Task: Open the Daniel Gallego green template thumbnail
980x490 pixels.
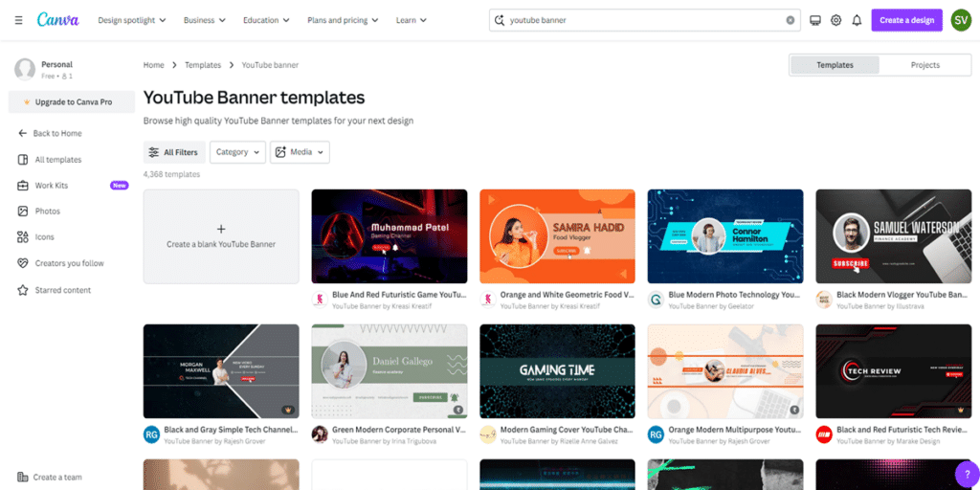Action: pyautogui.click(x=390, y=371)
